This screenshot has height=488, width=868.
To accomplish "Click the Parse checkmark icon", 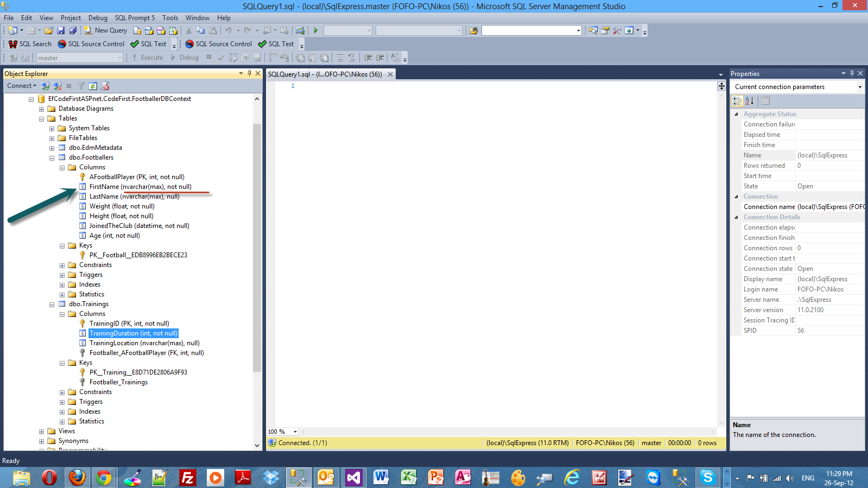I will coord(221,58).
